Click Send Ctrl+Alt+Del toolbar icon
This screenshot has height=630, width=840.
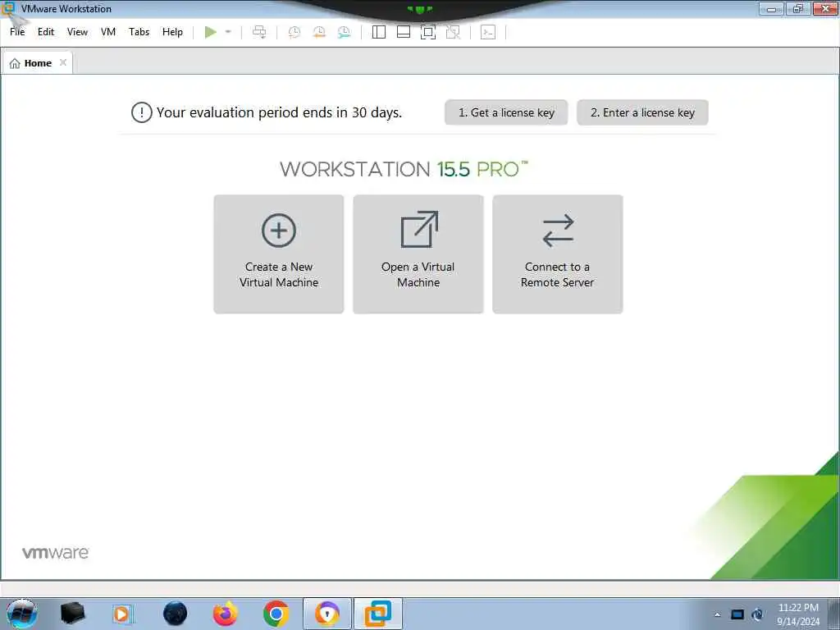pyautogui.click(x=259, y=32)
